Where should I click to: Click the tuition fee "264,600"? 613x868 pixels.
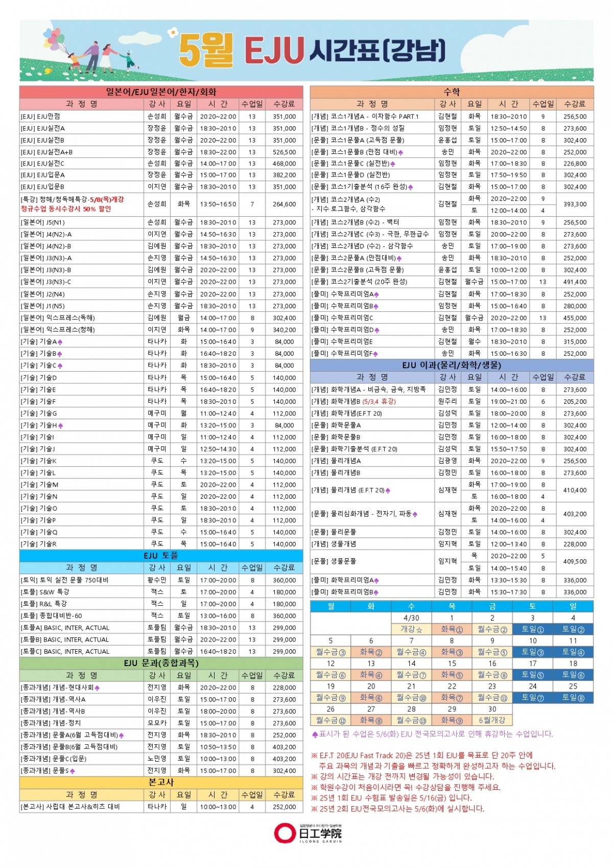[285, 204]
